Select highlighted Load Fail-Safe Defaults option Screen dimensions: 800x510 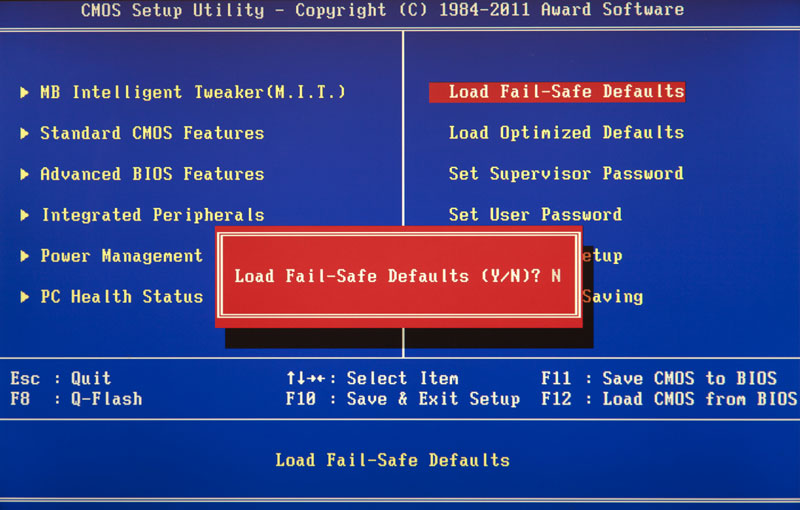coord(557,92)
